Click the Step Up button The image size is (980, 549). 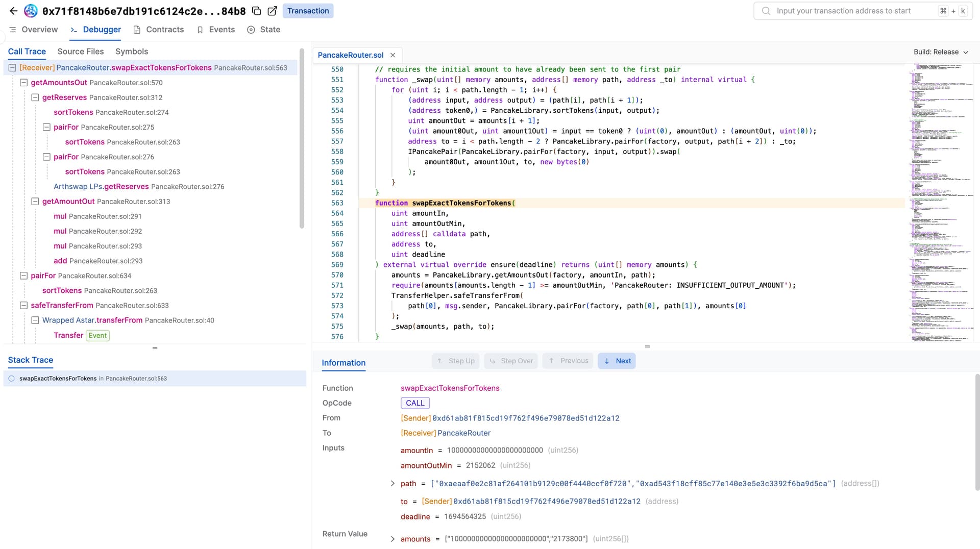(x=456, y=361)
